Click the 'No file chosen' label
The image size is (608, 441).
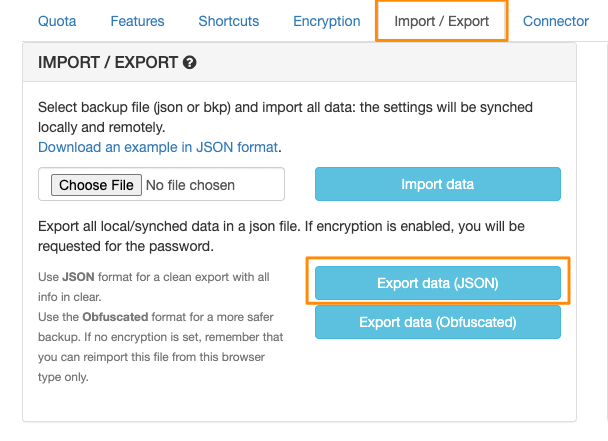click(x=190, y=185)
